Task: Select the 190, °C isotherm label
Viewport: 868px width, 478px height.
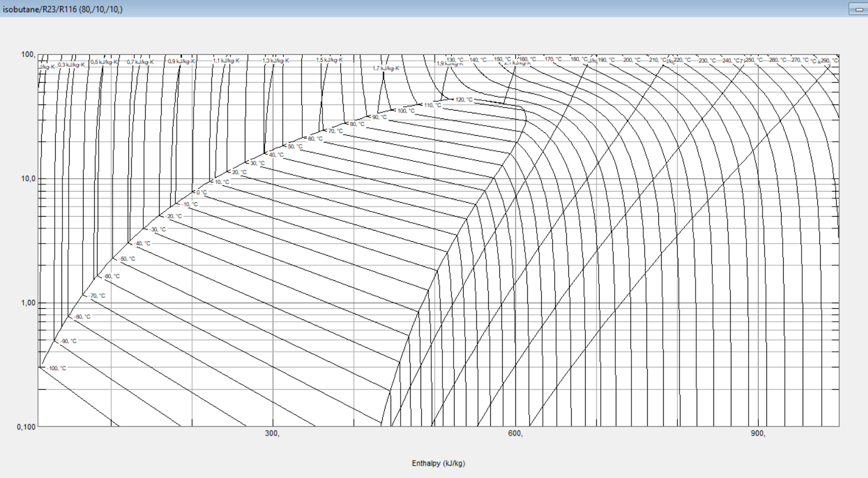Action: (x=606, y=60)
